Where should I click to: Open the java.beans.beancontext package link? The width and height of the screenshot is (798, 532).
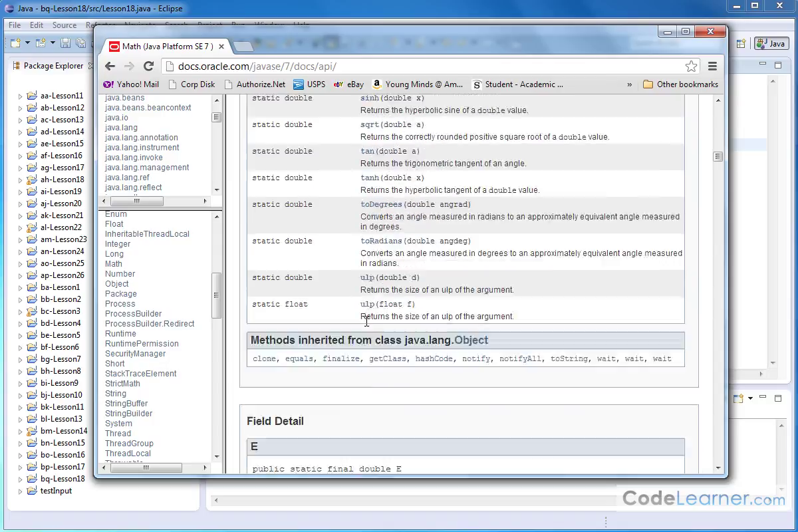click(x=148, y=108)
